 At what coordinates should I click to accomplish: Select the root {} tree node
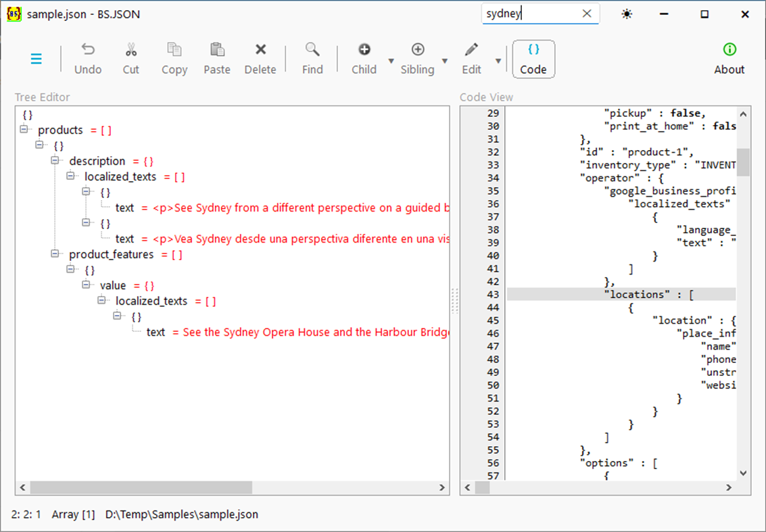click(x=28, y=115)
